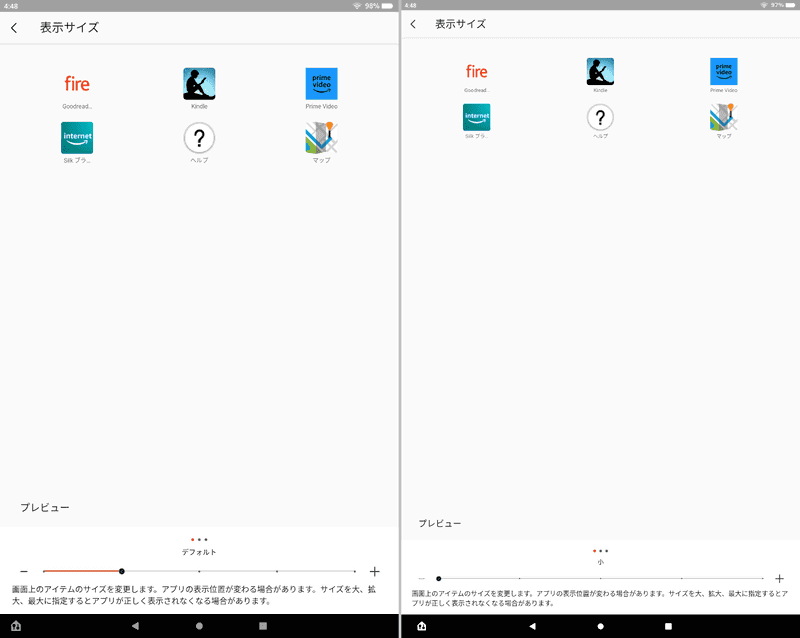Launch Prime Video from the preview
Viewport: 800px width, 638px height.
(x=320, y=83)
